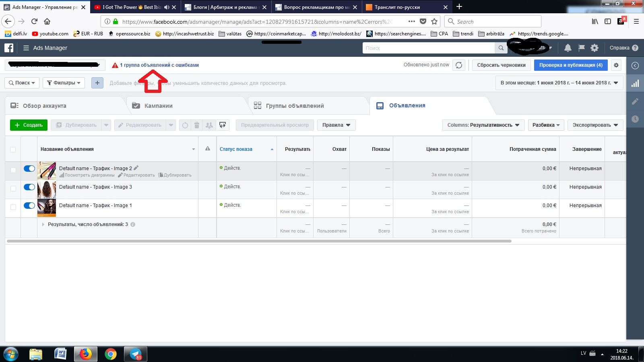Click the refresh icon beside 'Обновлено just now'
The image size is (644, 362).
[459, 65]
